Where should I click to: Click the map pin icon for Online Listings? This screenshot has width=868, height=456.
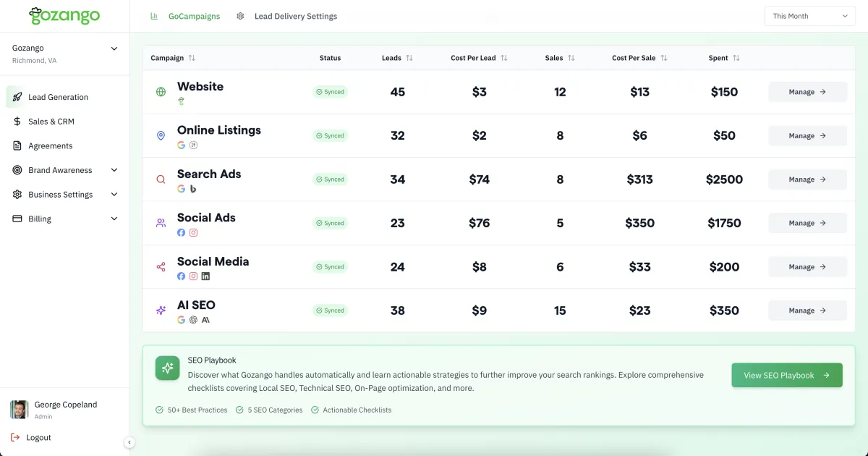(161, 135)
